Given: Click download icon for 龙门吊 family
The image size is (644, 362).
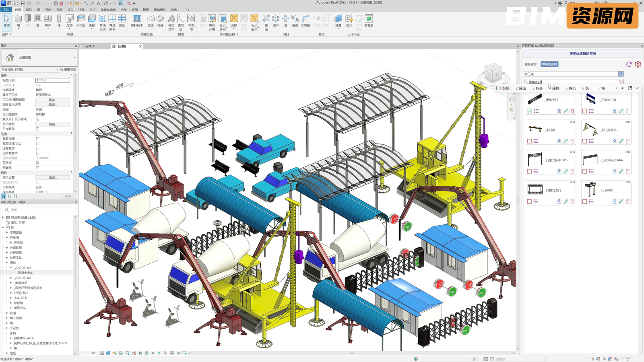Looking at the screenshot, I should [559, 141].
